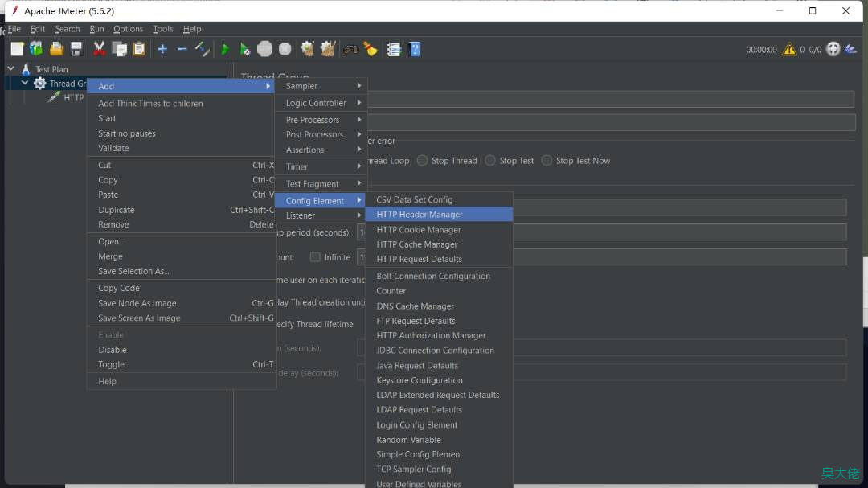This screenshot has height=488, width=868.
Task: Click the Cut scissors icon
Action: (99, 49)
